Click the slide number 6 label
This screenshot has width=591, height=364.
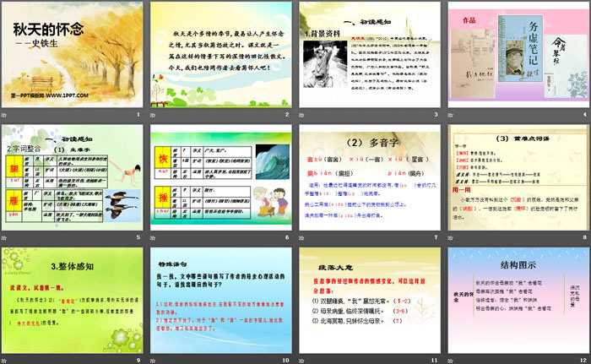[x=287, y=237]
